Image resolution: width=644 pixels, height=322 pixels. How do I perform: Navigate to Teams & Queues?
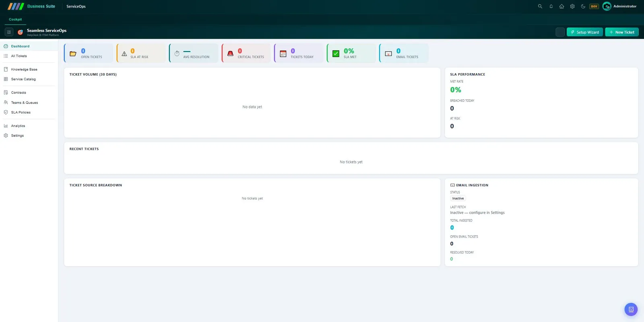tap(29, 103)
